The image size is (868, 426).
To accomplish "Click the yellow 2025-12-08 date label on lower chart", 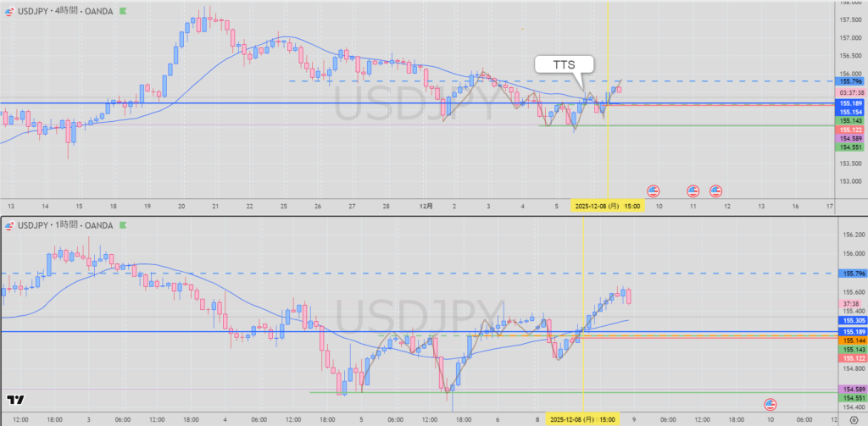I will 583,419.
